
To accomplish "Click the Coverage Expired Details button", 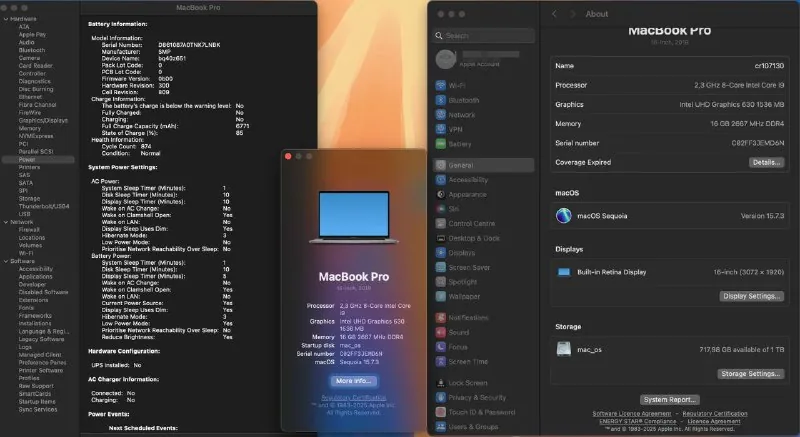I will 766,162.
